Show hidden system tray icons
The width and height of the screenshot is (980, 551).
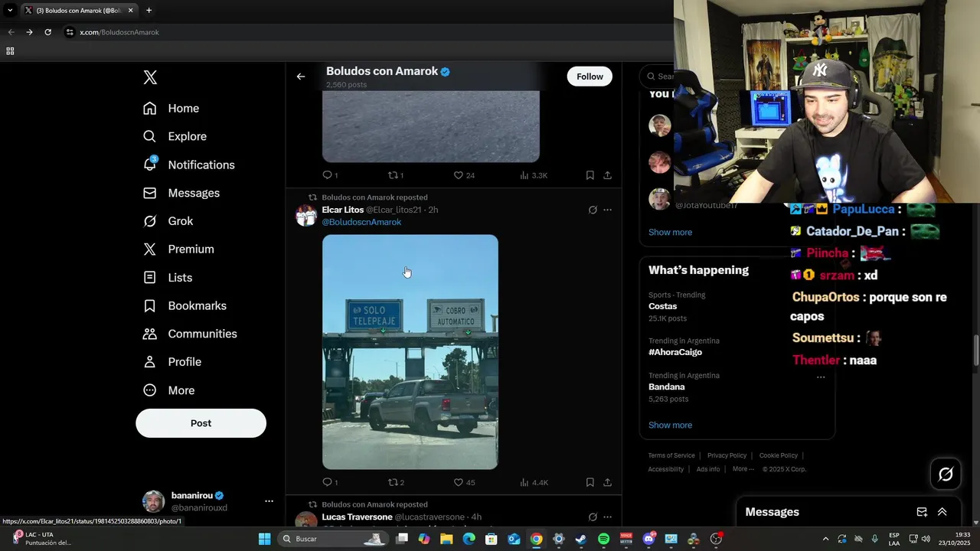click(825, 539)
